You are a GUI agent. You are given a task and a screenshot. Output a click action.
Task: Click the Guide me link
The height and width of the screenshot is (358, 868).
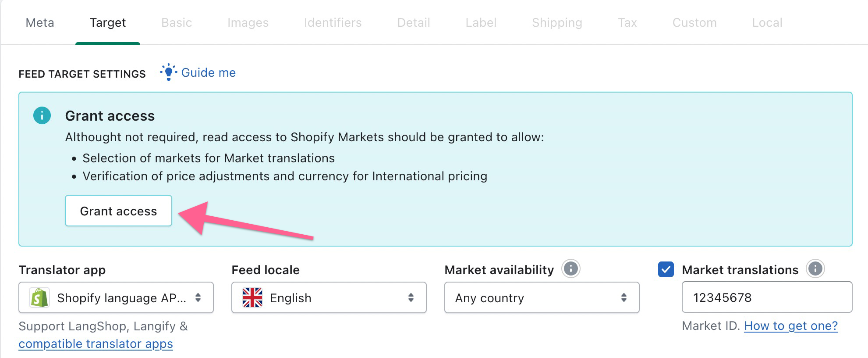(x=209, y=72)
